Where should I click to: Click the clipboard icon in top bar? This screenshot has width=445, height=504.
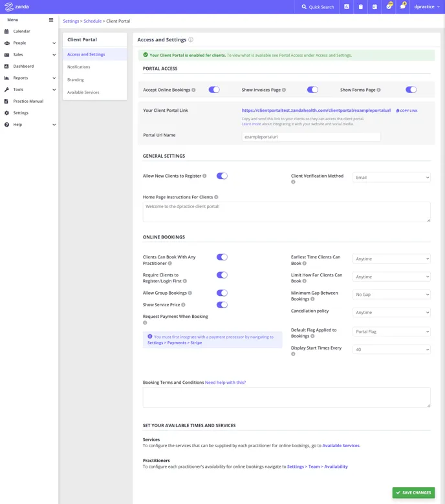361,6
